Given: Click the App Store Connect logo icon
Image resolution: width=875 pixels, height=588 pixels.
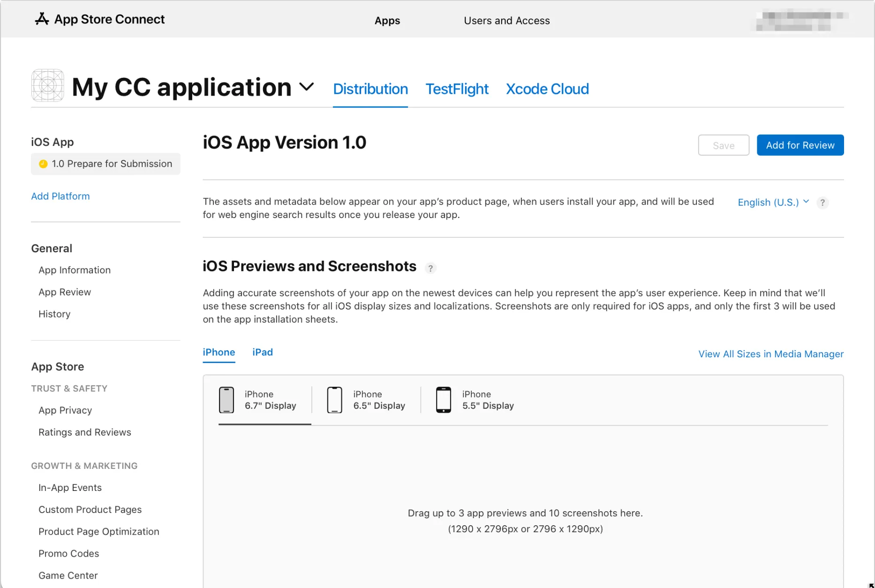Looking at the screenshot, I should pos(42,19).
